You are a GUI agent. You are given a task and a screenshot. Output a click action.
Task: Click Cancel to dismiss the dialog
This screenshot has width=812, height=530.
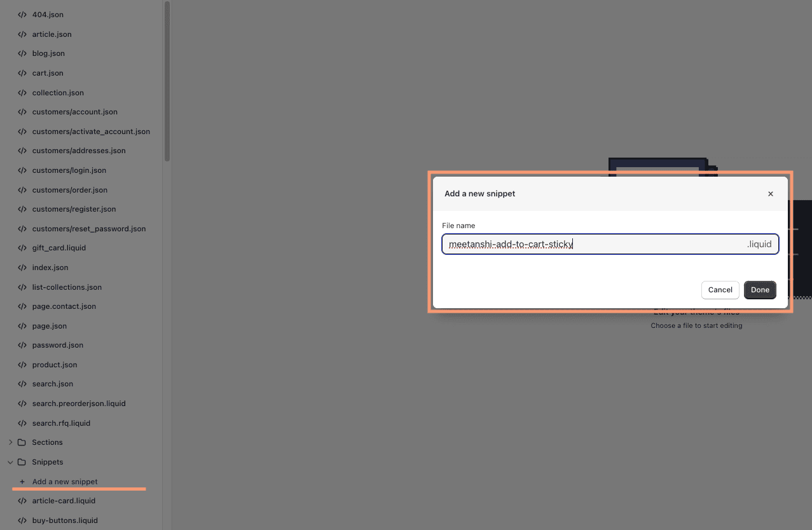[x=720, y=290]
